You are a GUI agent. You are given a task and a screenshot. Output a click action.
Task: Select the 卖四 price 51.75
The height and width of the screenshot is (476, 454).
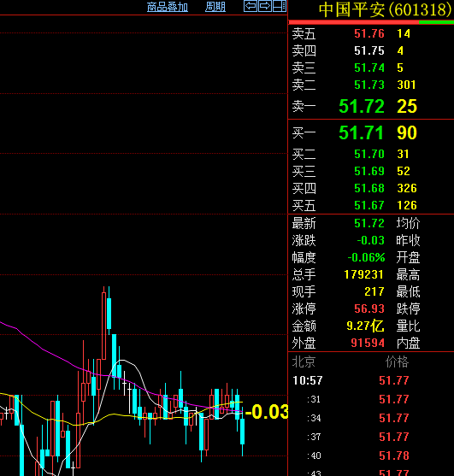369,50
